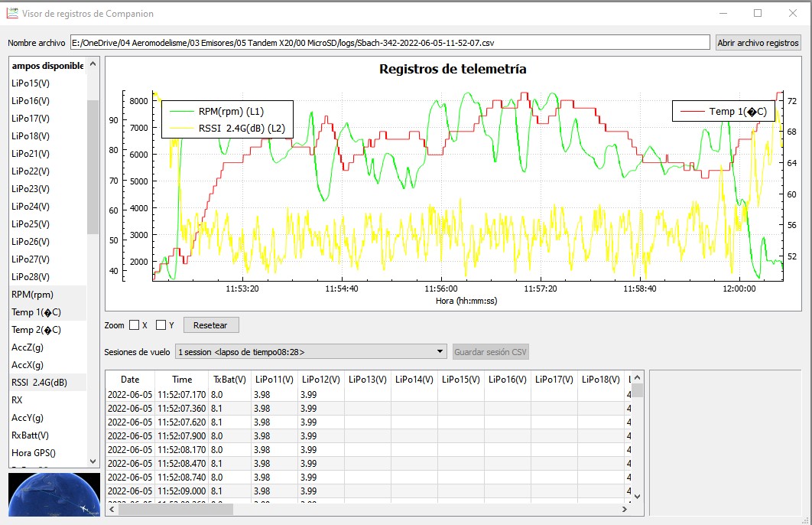The image size is (812, 525).
Task: Click the Resetear zoom button
Action: [x=211, y=325]
